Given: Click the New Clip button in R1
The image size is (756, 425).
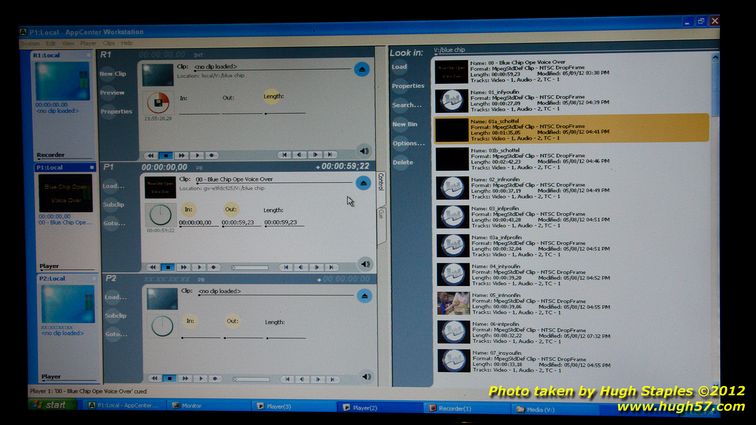Looking at the screenshot, I should tap(113, 74).
